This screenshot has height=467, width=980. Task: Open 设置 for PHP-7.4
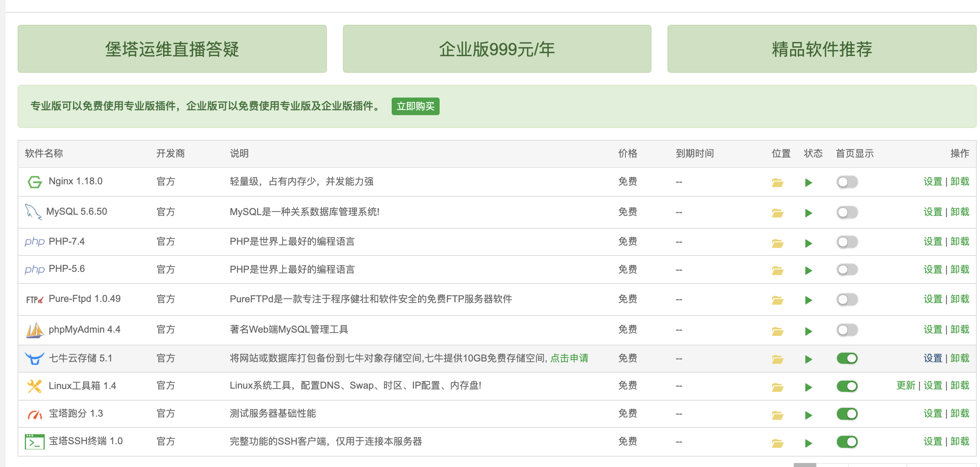(933, 241)
